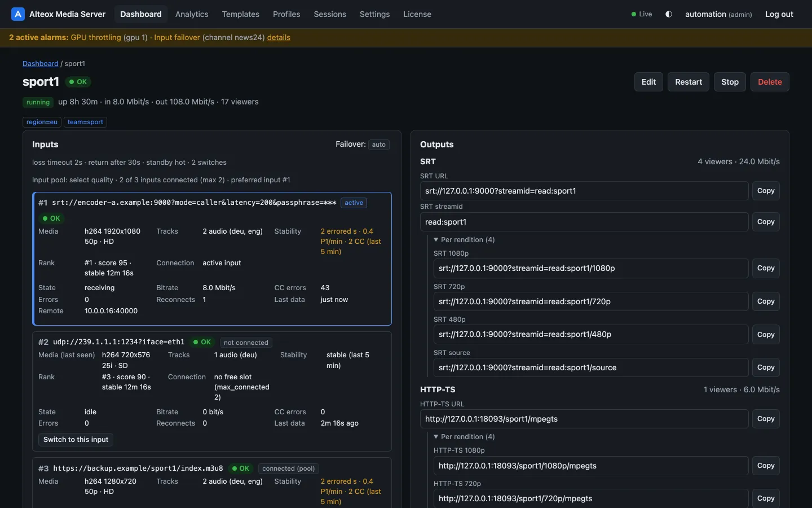This screenshot has height=508, width=812.
Task: Click the Live status indicator
Action: [x=642, y=14]
